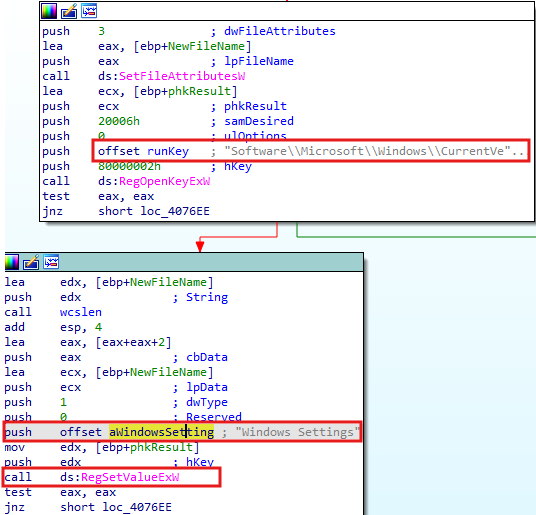Click aWindowsSetting offset operand
Image resolution: width=536 pixels, height=515 pixels.
coord(161,432)
